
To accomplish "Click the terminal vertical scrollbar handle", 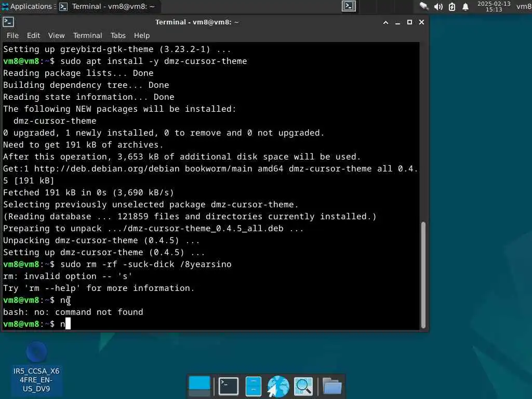I will pos(423,275).
